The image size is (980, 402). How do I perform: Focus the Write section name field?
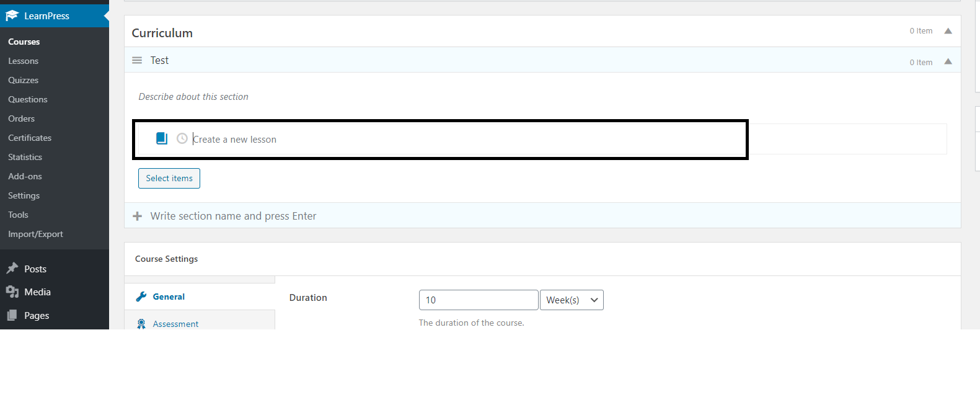tap(233, 216)
